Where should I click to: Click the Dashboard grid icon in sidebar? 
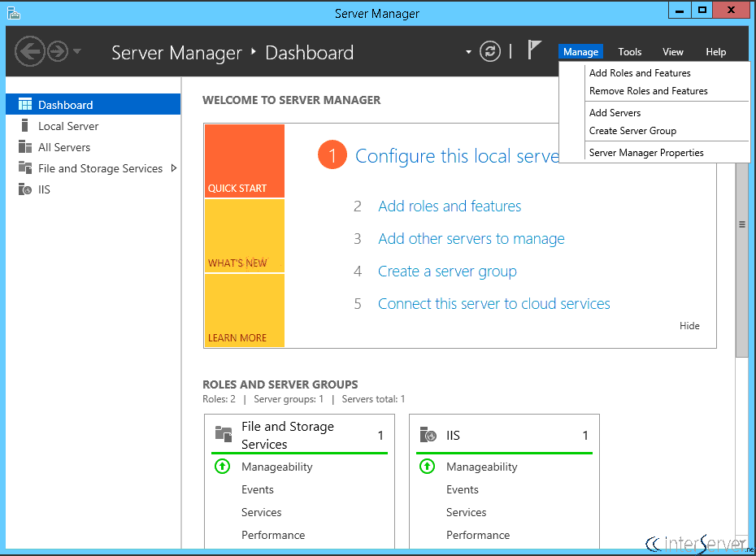[x=25, y=104]
